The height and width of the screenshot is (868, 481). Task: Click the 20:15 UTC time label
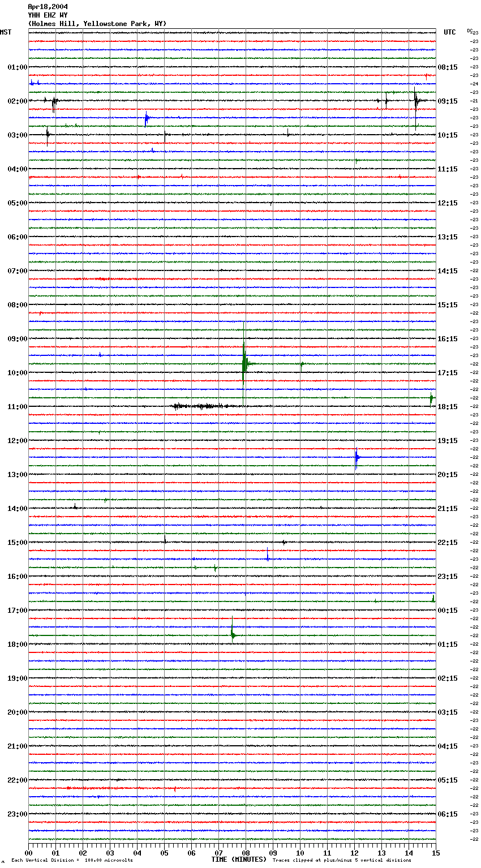(x=448, y=475)
